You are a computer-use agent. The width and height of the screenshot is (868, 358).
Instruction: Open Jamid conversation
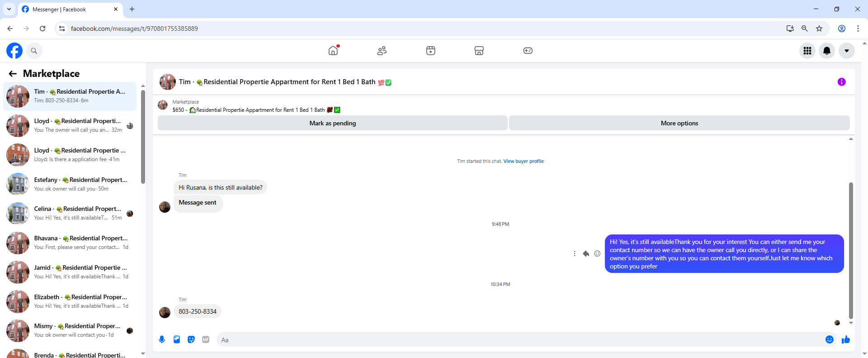tap(70, 272)
